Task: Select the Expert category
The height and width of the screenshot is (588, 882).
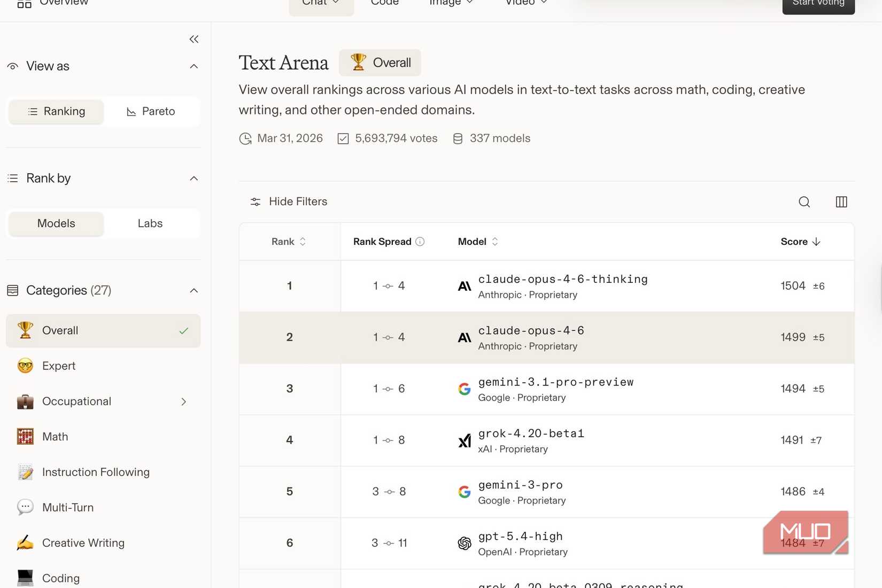Action: click(59, 366)
